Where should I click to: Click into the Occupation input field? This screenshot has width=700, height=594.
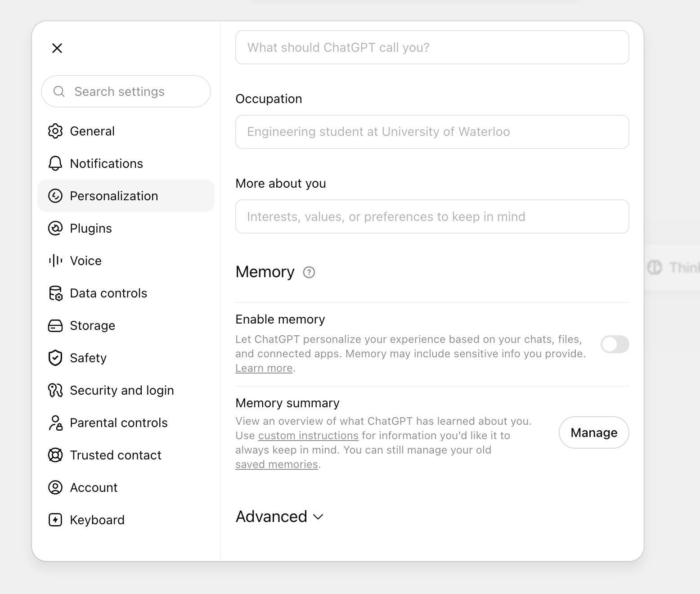point(432,132)
